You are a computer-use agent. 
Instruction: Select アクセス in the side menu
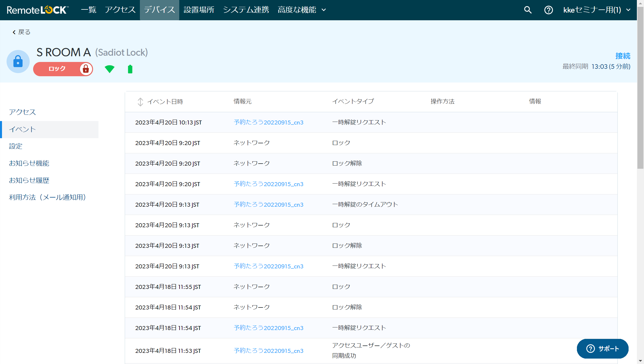(x=22, y=112)
